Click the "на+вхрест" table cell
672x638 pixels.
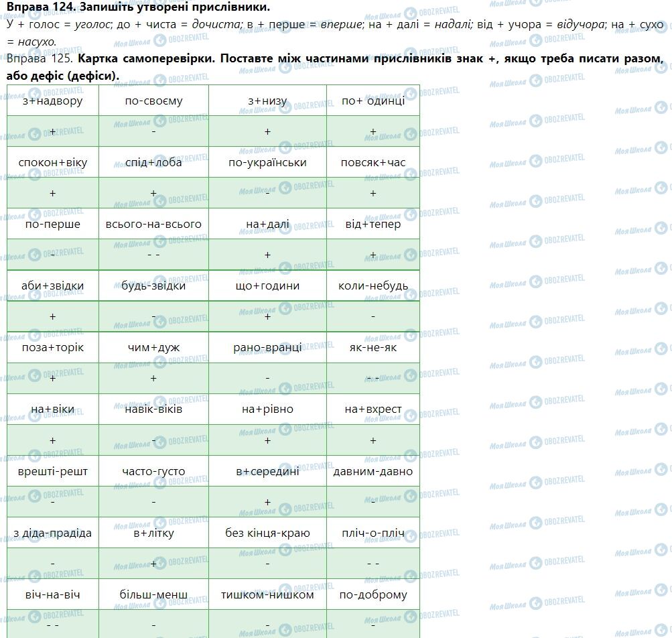[x=373, y=409]
